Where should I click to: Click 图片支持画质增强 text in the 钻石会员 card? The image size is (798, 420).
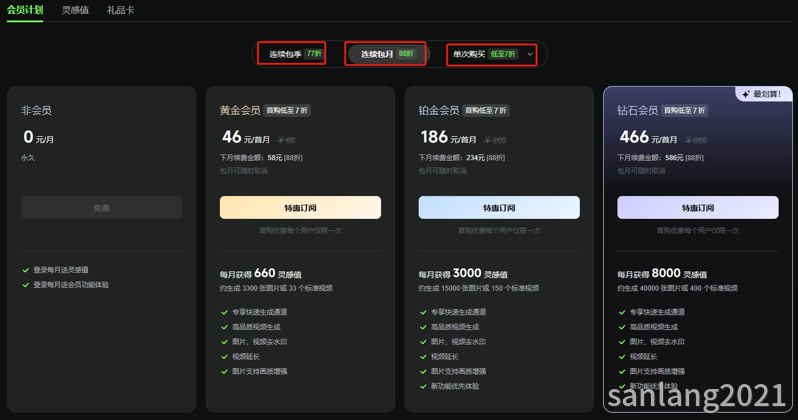pos(658,372)
